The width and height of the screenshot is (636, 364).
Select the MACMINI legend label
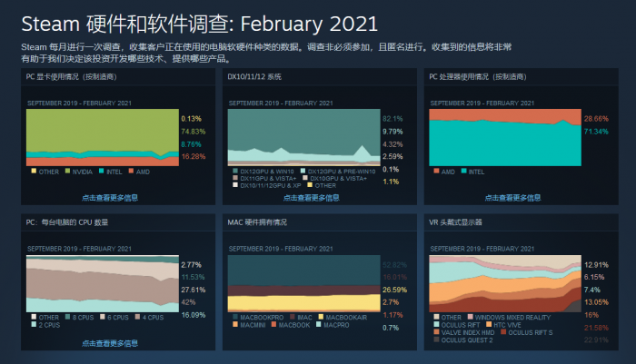[253, 325]
